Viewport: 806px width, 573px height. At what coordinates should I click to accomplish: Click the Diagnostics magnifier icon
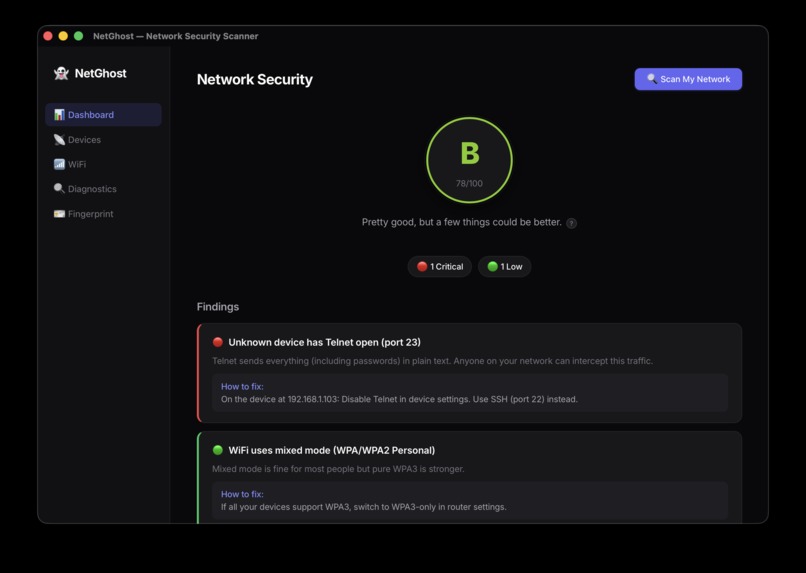coord(59,189)
